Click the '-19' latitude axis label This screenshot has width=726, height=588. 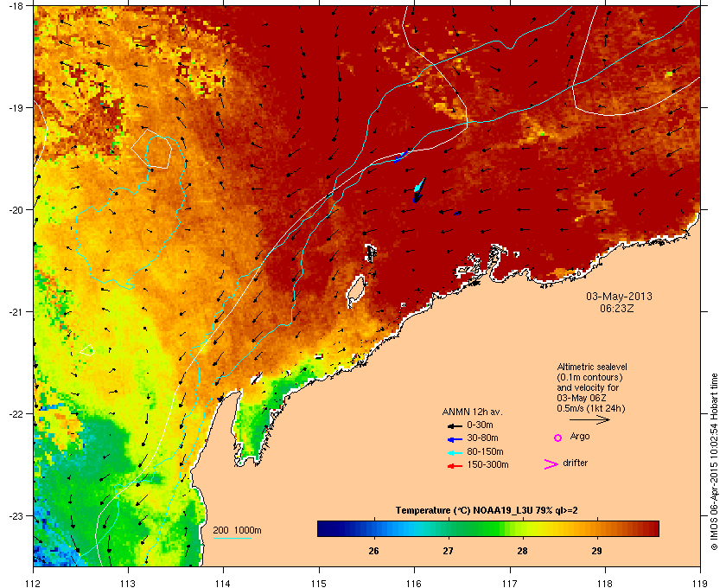point(15,107)
